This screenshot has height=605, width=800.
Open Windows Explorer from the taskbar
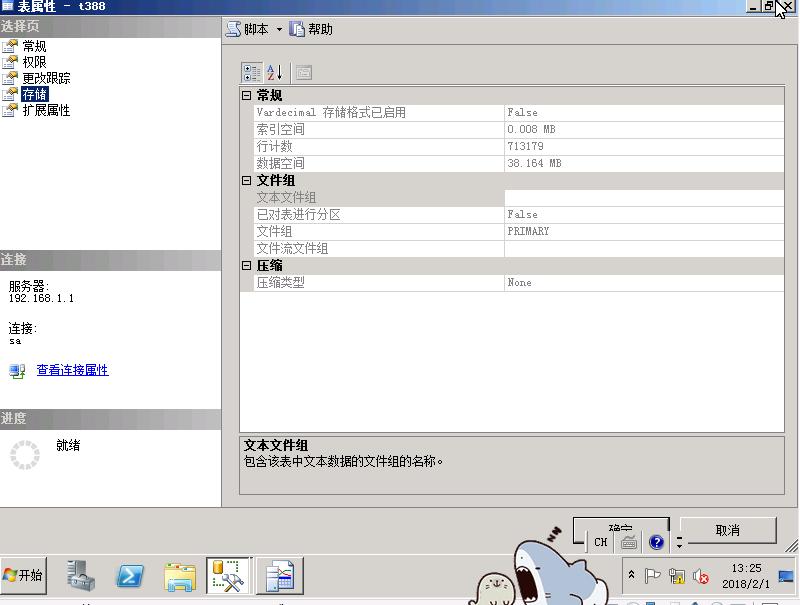pos(180,575)
